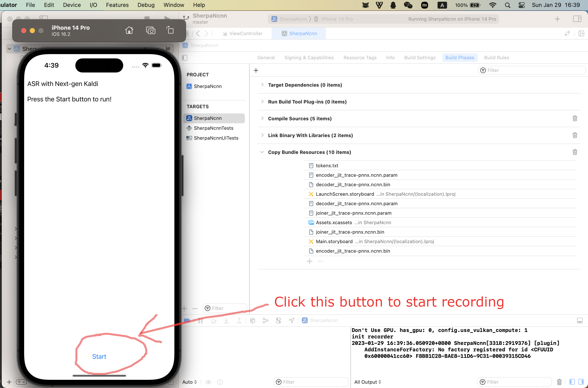Click the console output Filter field
Image resolution: width=588 pixels, height=388 pixels.
tap(514, 382)
